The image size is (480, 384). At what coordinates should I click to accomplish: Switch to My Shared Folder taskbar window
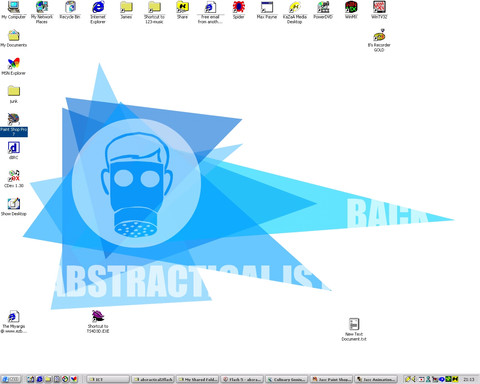197,379
